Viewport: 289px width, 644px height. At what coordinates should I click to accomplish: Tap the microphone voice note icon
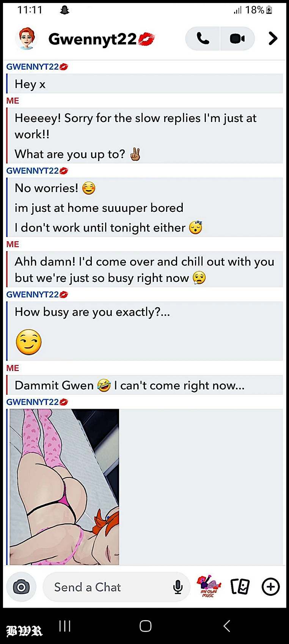[178, 587]
